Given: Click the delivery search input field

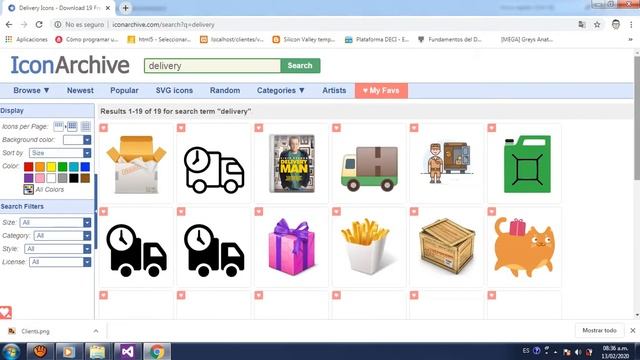Looking at the screenshot, I should click(x=212, y=66).
